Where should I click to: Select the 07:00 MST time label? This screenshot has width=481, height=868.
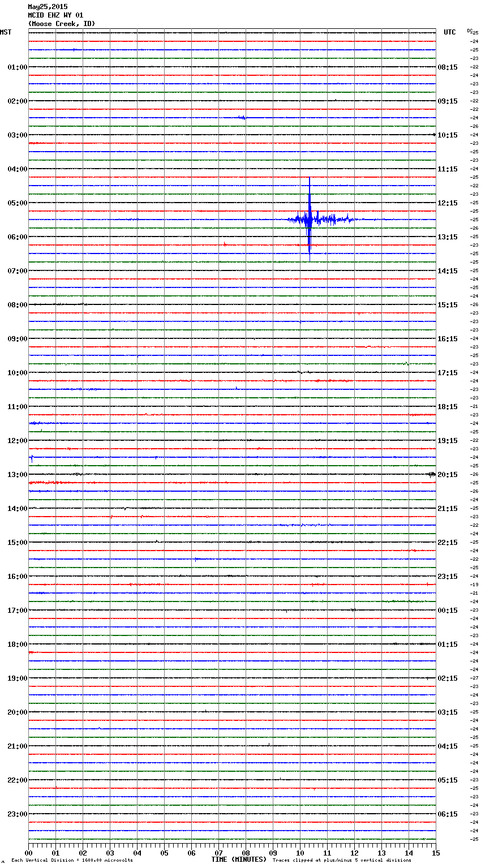(x=18, y=271)
